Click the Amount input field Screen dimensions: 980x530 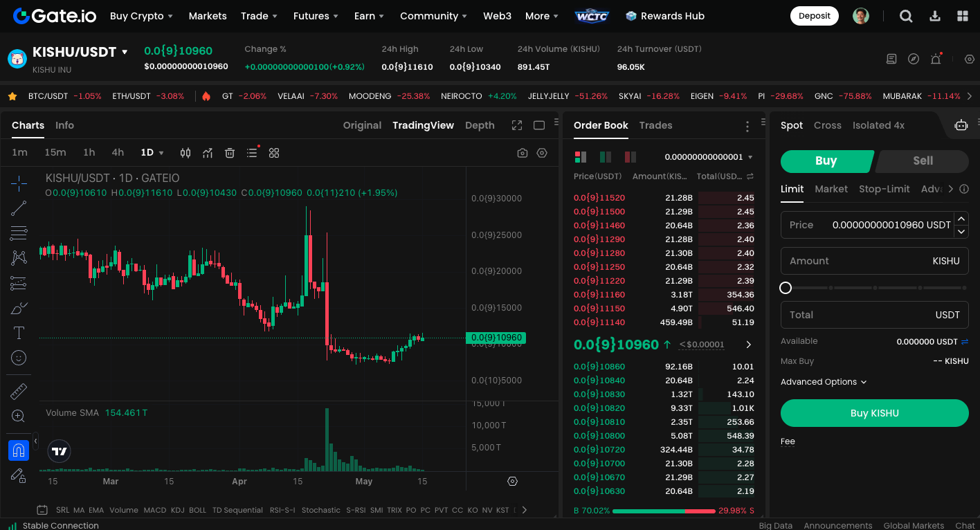875,261
